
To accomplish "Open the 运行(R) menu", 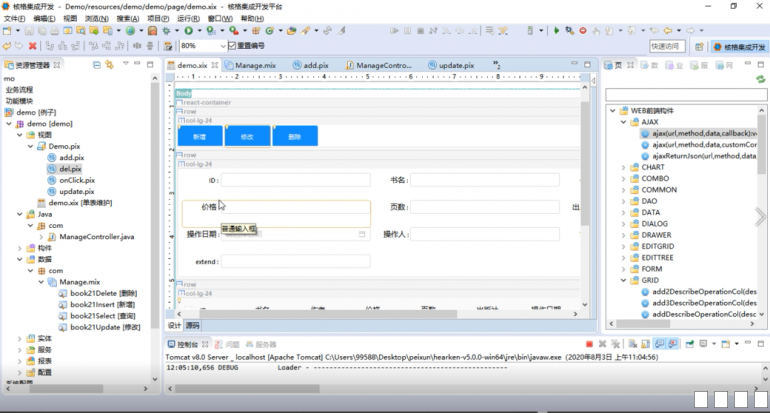I will [x=187, y=18].
